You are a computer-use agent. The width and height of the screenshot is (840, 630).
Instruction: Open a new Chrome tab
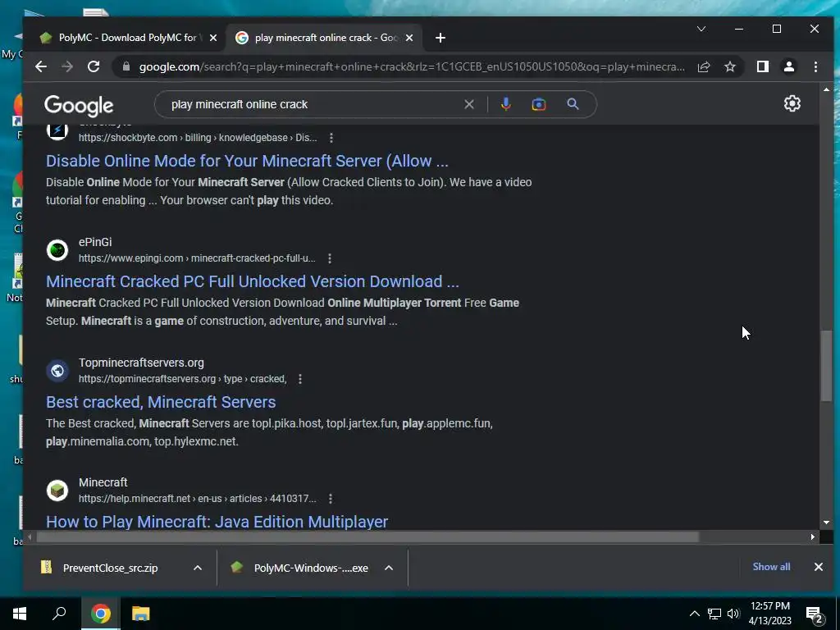click(x=441, y=38)
